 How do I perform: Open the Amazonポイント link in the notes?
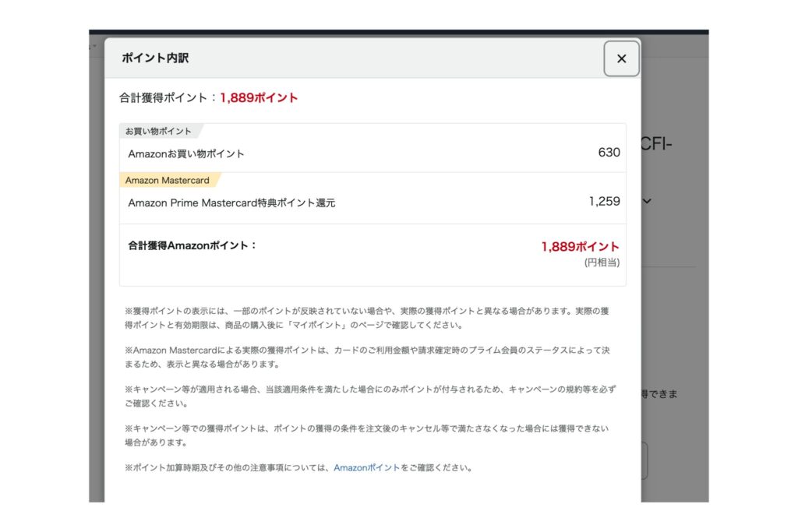[x=366, y=468]
